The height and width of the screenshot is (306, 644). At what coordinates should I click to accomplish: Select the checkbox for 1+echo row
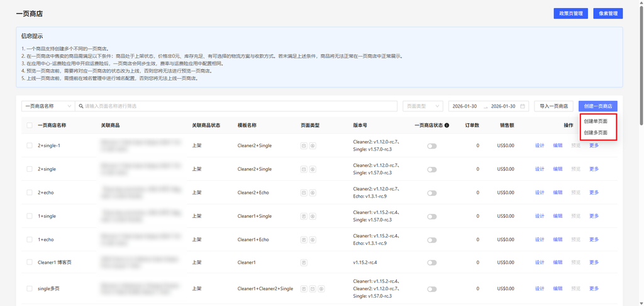pos(30,240)
